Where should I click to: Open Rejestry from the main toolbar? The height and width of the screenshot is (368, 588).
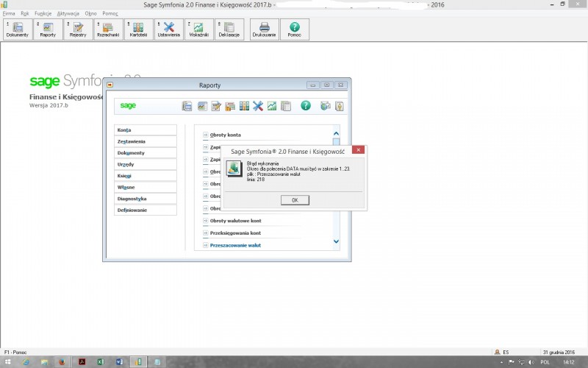pyautogui.click(x=78, y=29)
